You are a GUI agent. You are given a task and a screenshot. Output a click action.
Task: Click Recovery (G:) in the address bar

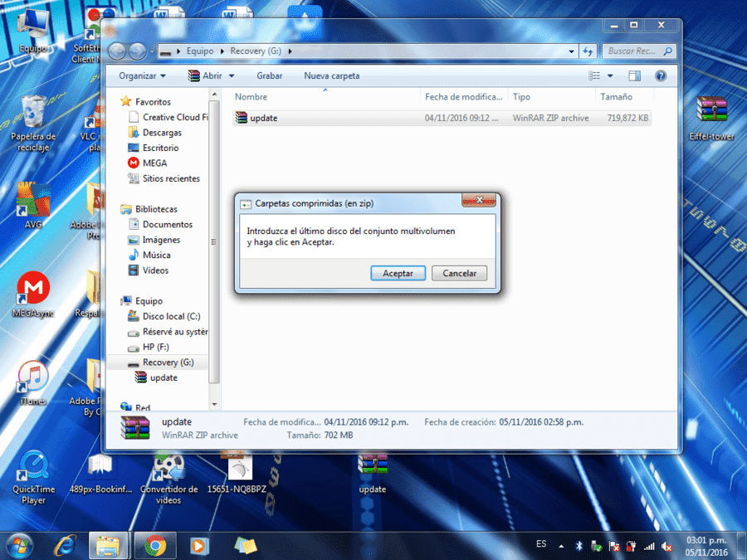click(x=256, y=51)
